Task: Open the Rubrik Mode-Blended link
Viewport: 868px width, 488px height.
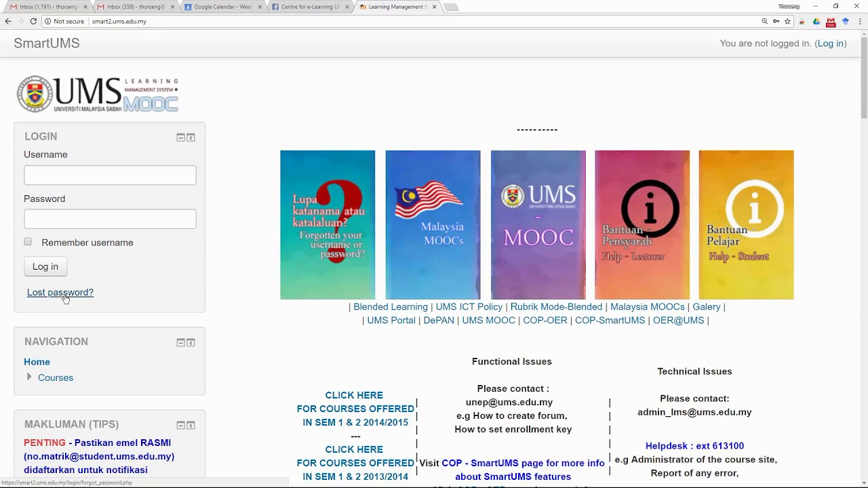Action: click(557, 307)
